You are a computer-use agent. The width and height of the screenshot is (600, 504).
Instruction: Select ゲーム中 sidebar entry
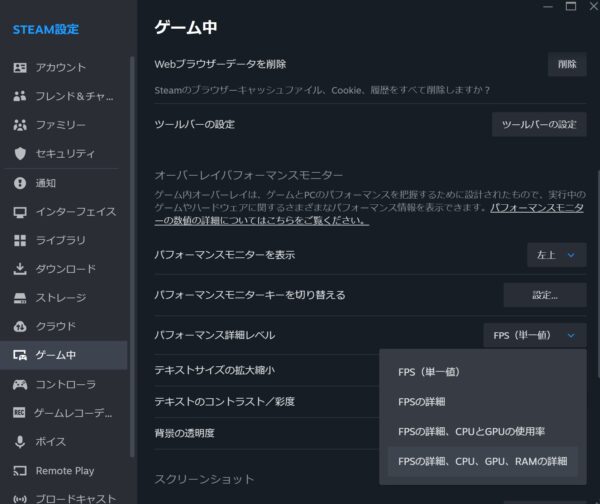pos(64,355)
